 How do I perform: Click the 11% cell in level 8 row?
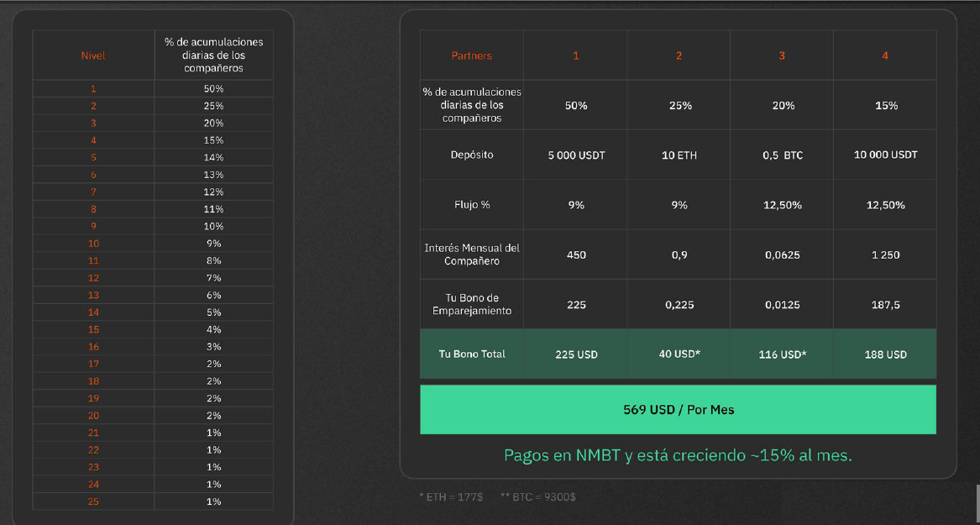coord(214,209)
